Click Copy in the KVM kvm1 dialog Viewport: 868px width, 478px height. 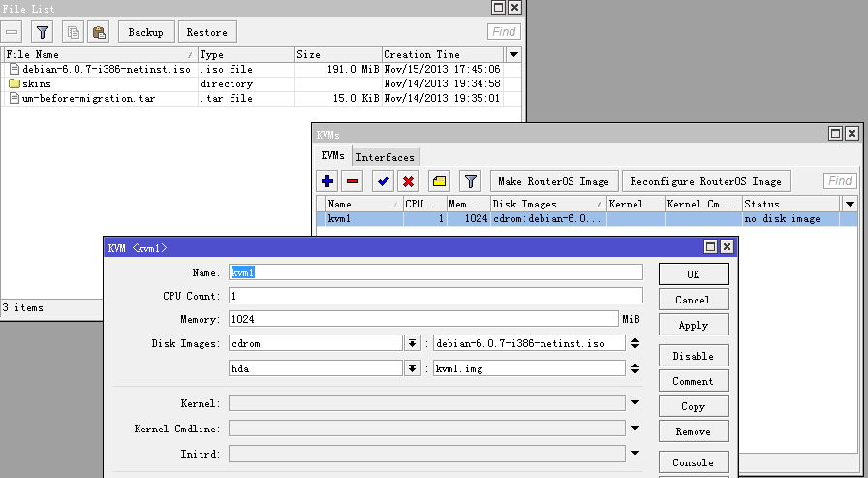pos(694,406)
